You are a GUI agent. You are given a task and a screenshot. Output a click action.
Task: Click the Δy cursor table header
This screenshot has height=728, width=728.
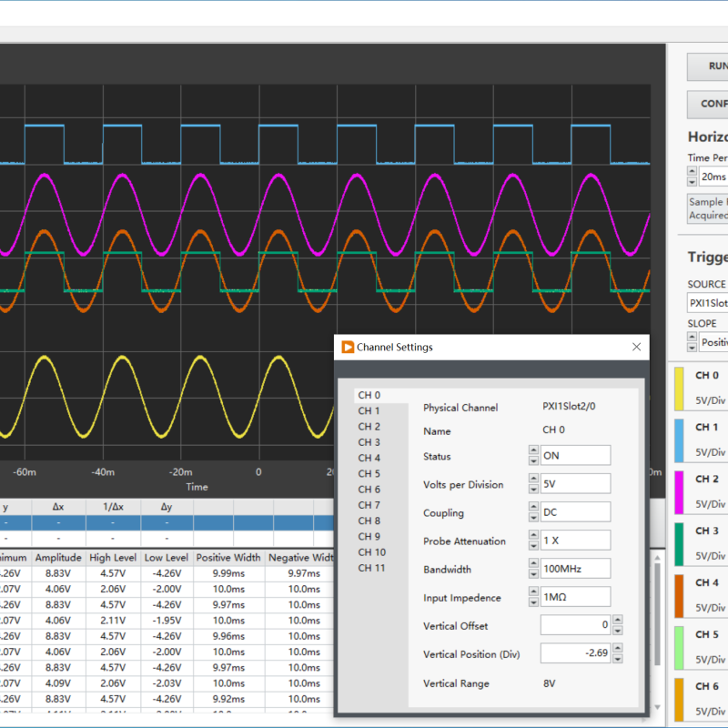167,507
